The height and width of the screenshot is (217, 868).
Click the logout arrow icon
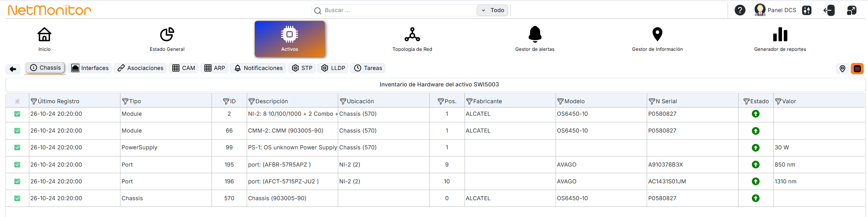(829, 10)
